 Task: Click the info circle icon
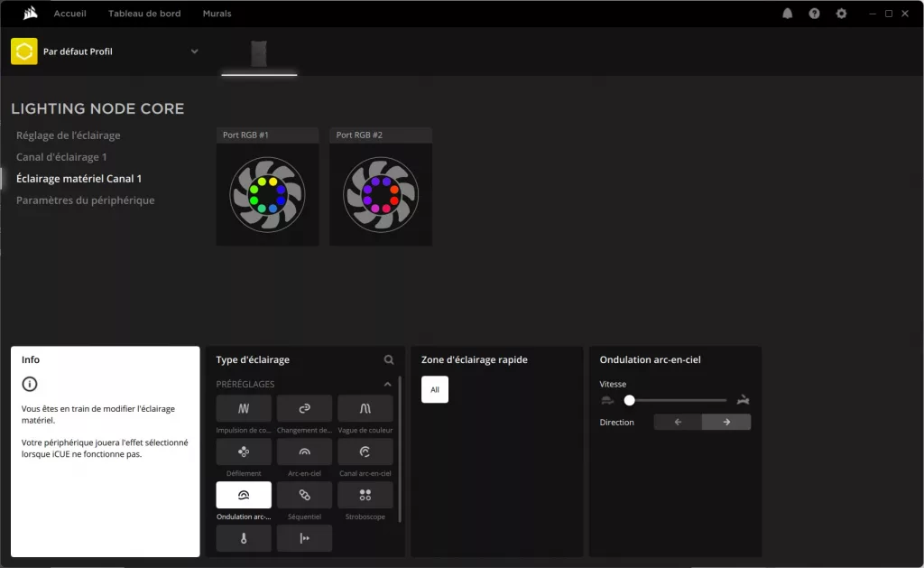pos(30,384)
